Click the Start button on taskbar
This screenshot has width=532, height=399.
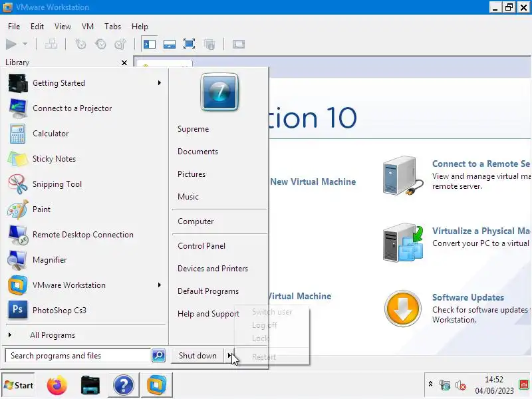pyautogui.click(x=19, y=385)
